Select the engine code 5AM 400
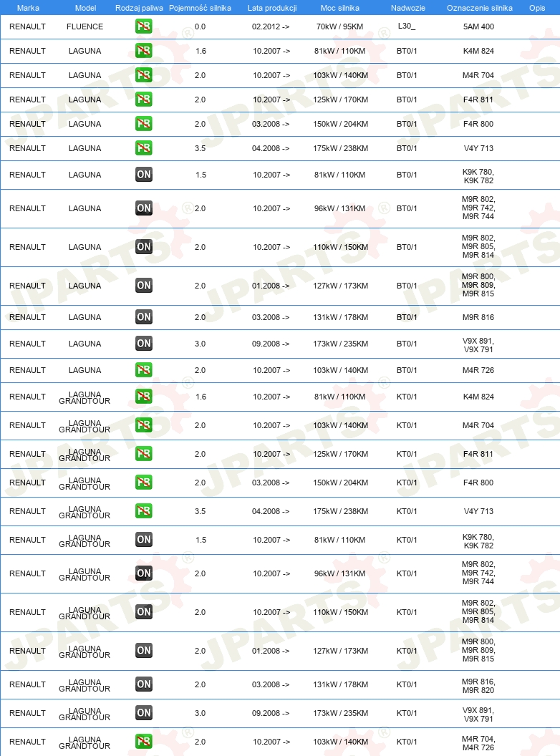Viewport: 560px width, 756px height. 478,26
